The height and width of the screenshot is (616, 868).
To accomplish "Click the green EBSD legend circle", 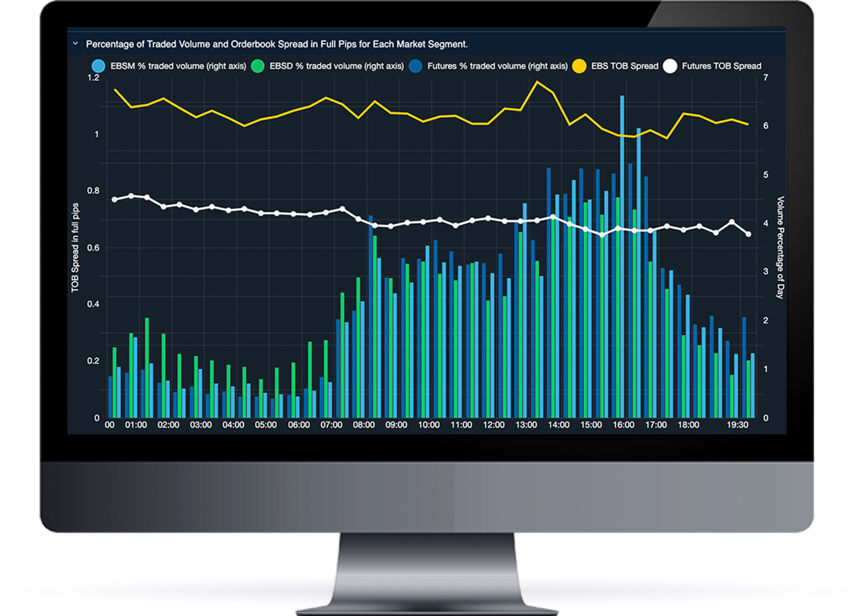I will point(257,66).
